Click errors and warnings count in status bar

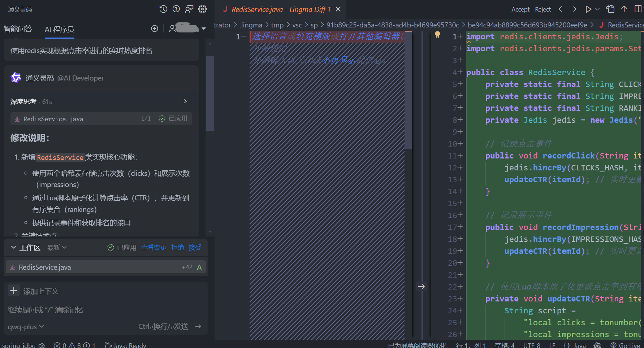(74, 345)
